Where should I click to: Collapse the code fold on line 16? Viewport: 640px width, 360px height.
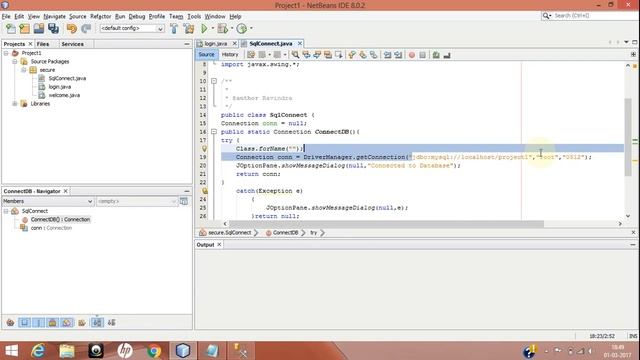[x=213, y=132]
